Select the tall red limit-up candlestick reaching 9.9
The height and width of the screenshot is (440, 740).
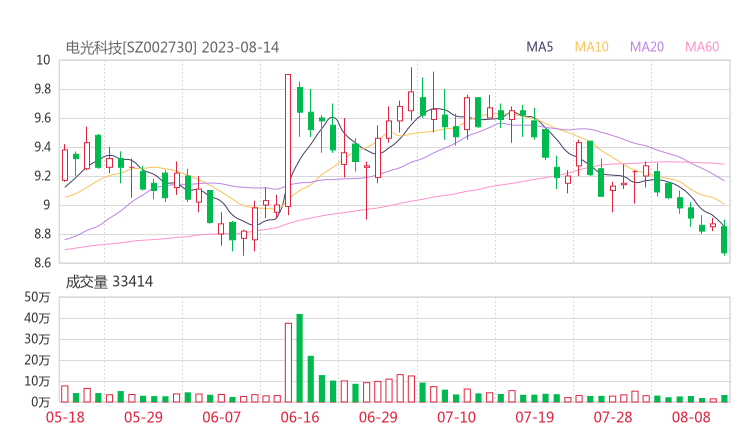pyautogui.click(x=288, y=140)
